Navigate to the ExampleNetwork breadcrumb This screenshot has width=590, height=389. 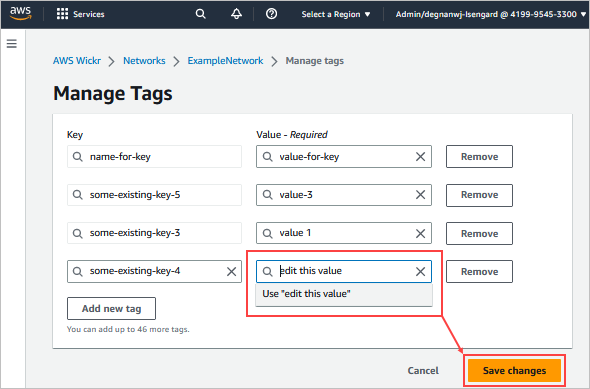(x=225, y=61)
